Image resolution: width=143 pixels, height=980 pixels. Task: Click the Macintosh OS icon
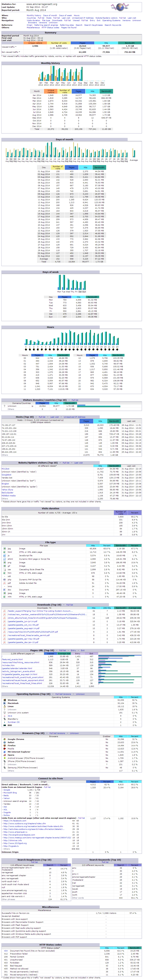(x=5, y=703)
